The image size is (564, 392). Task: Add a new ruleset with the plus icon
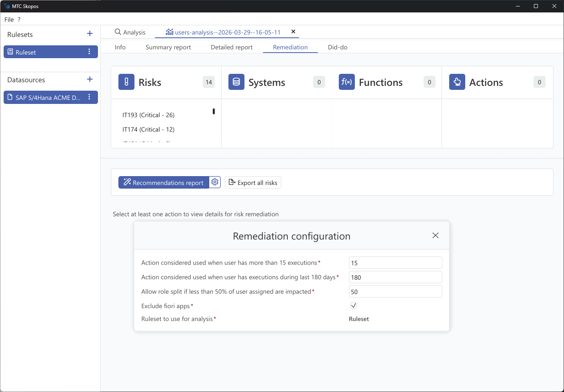(x=90, y=33)
